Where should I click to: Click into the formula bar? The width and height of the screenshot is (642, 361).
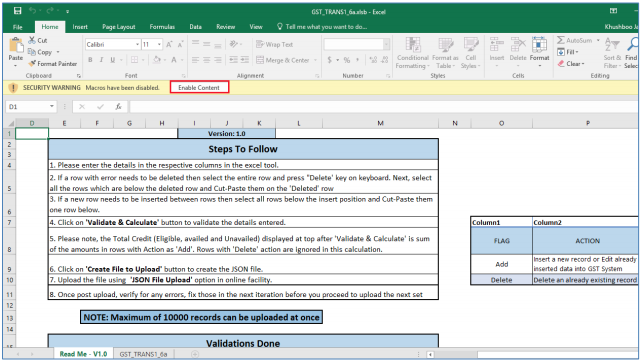point(384,106)
